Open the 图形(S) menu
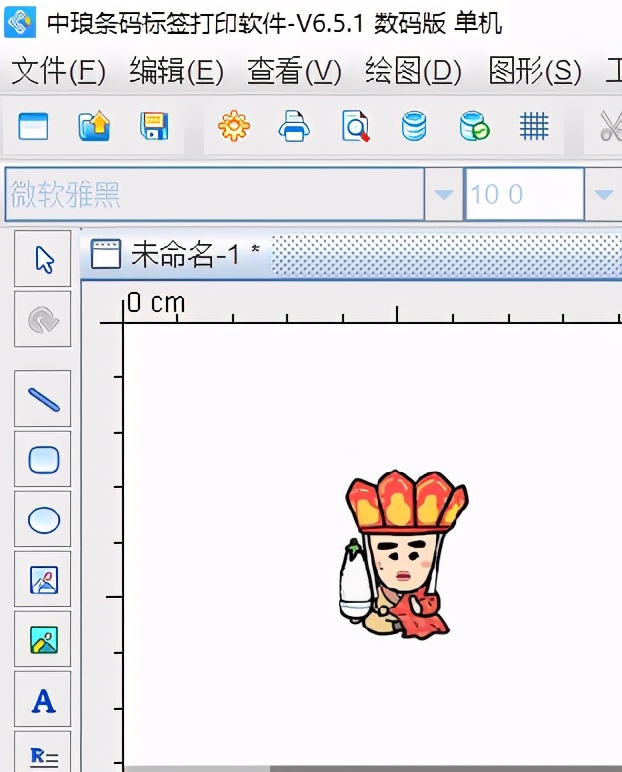The image size is (622, 772). [535, 70]
